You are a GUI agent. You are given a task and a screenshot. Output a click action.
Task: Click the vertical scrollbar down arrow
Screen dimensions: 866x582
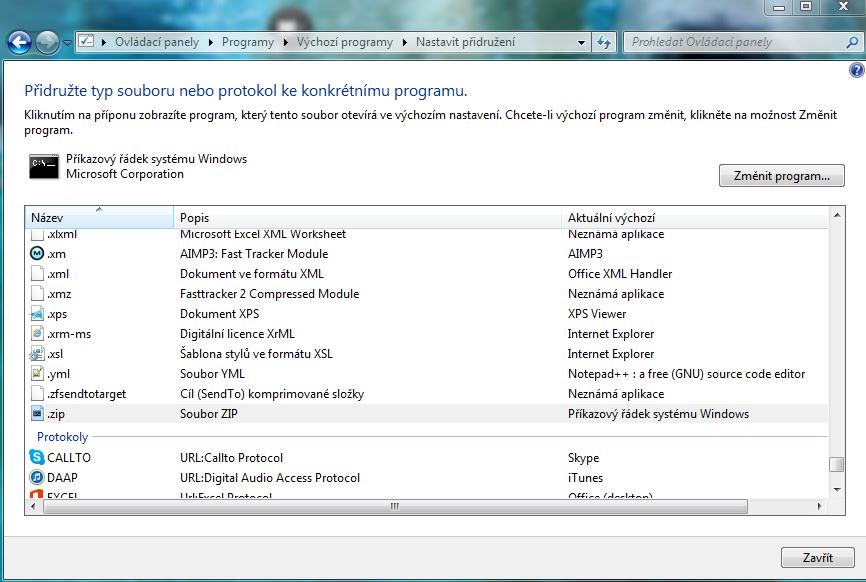(x=837, y=489)
